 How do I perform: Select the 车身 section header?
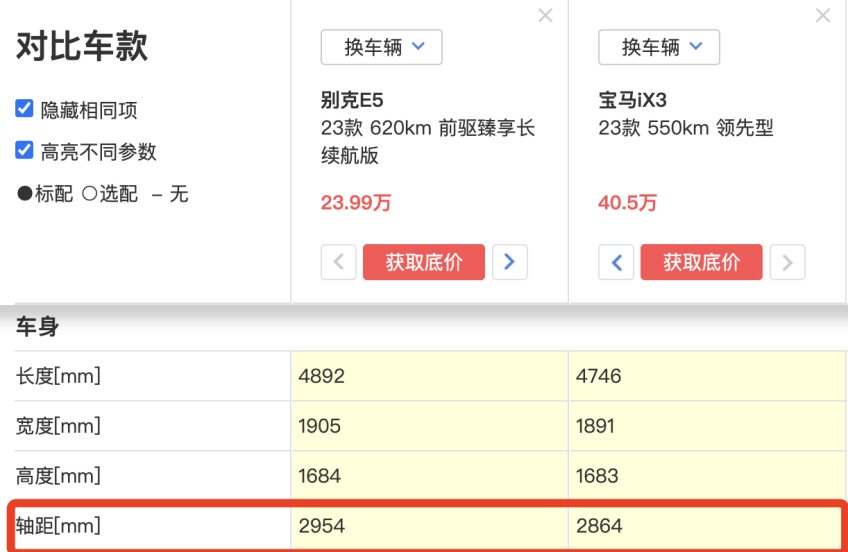(38, 326)
